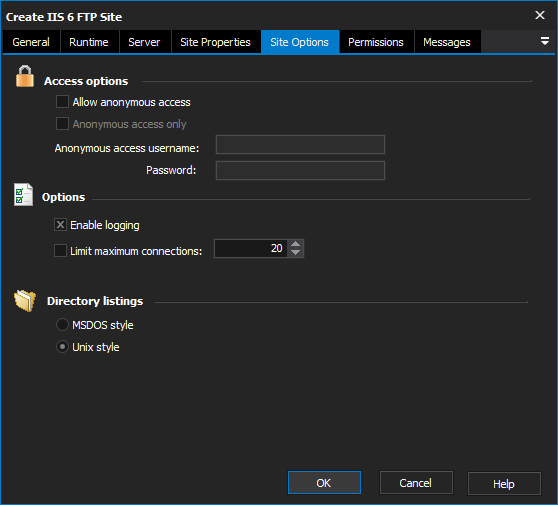The image size is (558, 505).
Task: Click the padlock Access options icon
Action: click(25, 76)
